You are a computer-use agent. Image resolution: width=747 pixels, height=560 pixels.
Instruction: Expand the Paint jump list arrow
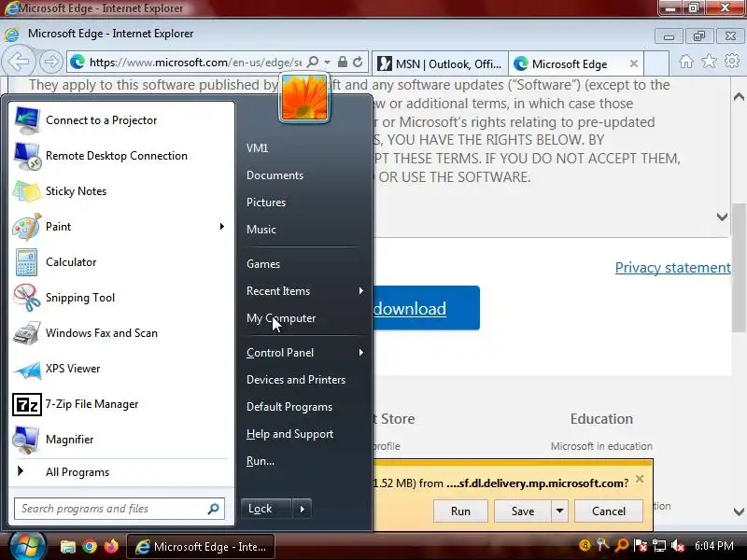[222, 227]
